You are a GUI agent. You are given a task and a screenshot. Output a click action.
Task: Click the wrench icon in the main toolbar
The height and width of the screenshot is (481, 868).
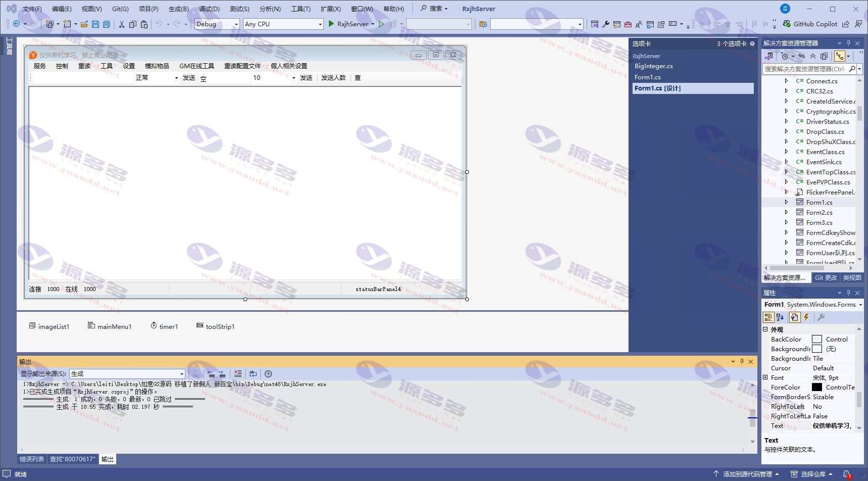(x=606, y=24)
